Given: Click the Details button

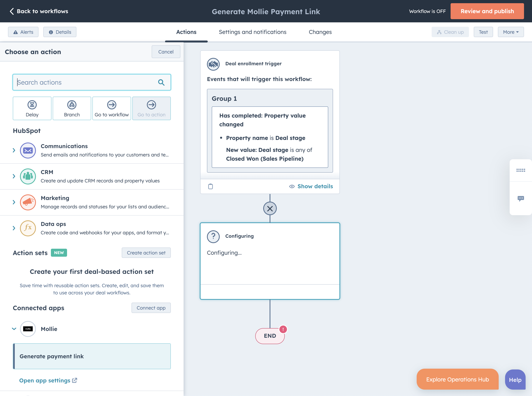Looking at the screenshot, I should click(60, 32).
